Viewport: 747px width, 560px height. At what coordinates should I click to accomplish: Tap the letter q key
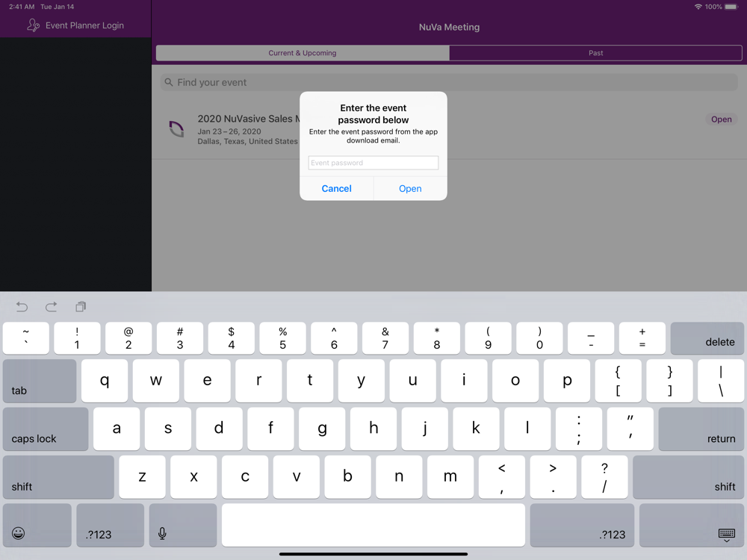(x=105, y=381)
